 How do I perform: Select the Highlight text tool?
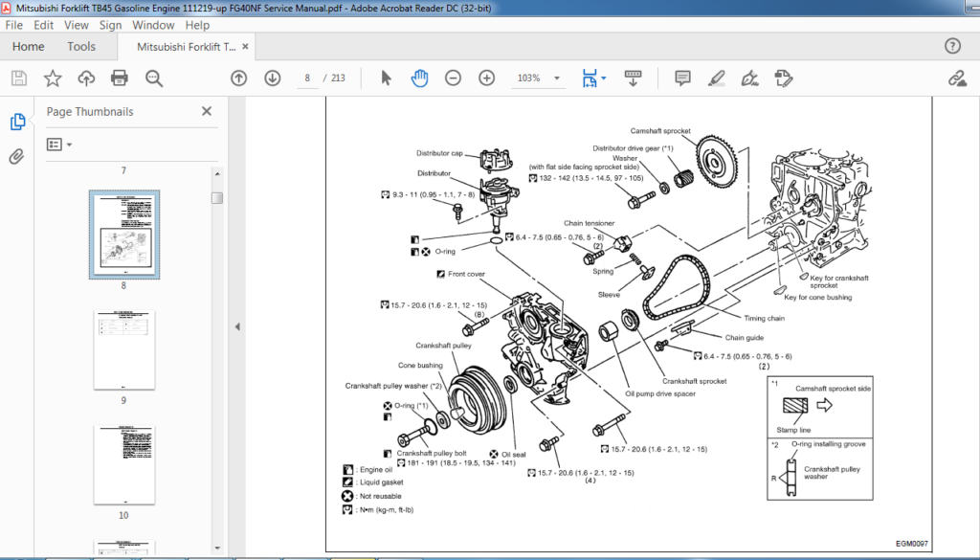tap(717, 78)
